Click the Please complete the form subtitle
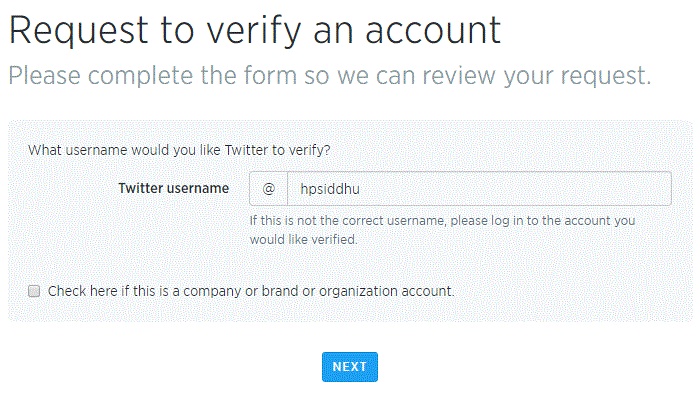 click(330, 75)
